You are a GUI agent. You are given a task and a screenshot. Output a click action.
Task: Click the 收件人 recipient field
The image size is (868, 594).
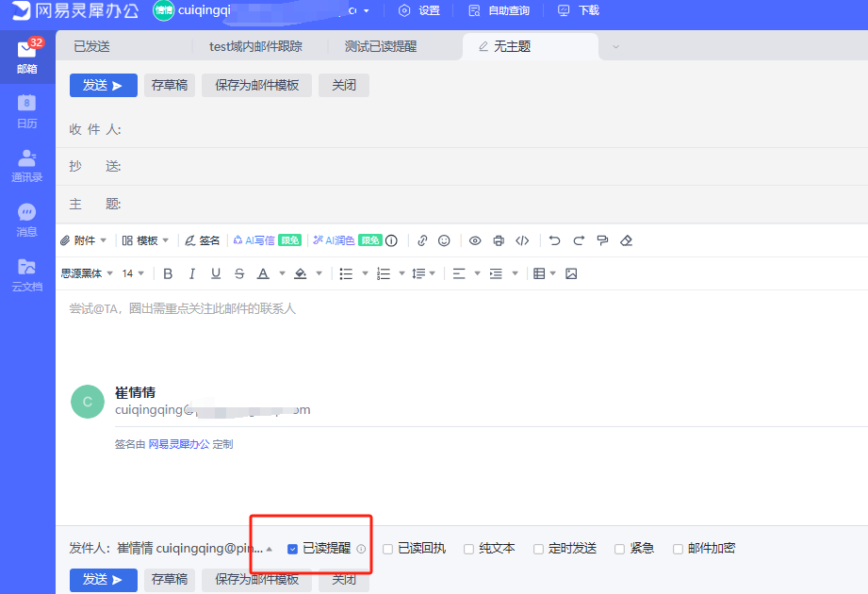(x=462, y=129)
